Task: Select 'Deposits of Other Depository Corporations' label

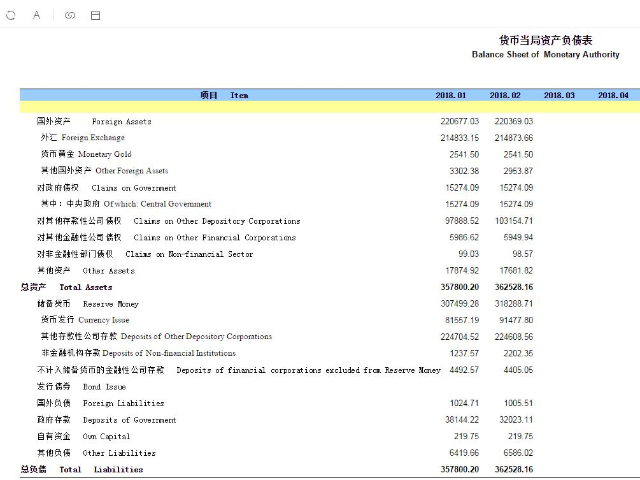Action: 196,336
